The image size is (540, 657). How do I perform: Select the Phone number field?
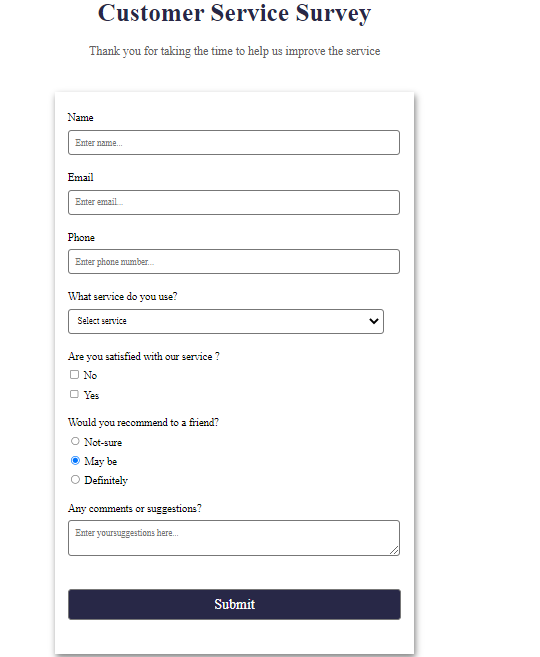pyautogui.click(x=234, y=262)
